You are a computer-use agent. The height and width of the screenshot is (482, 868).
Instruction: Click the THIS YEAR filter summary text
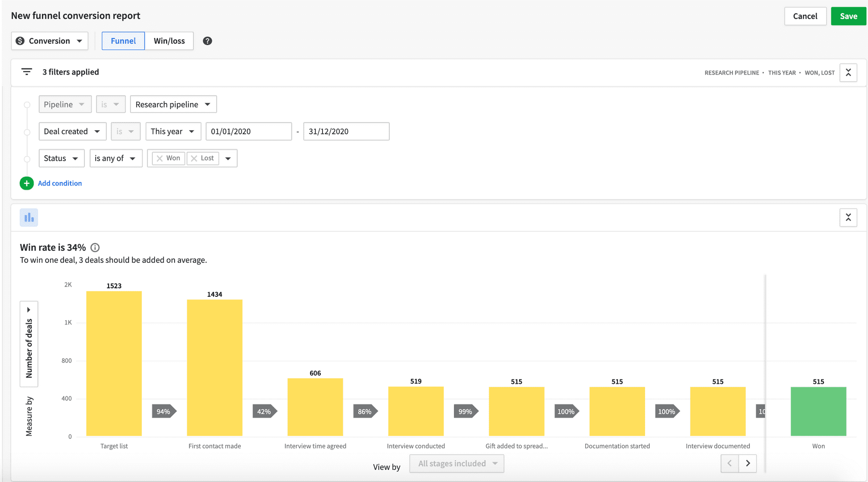tap(782, 73)
